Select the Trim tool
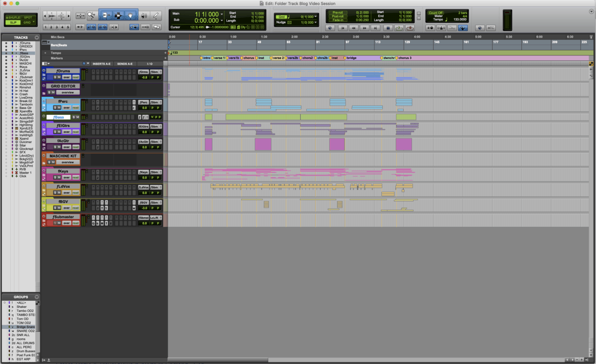 106,15
